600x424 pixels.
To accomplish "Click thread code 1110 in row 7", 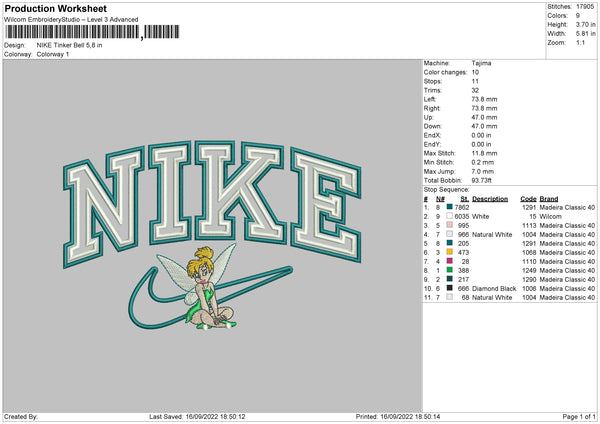I will click(529, 261).
